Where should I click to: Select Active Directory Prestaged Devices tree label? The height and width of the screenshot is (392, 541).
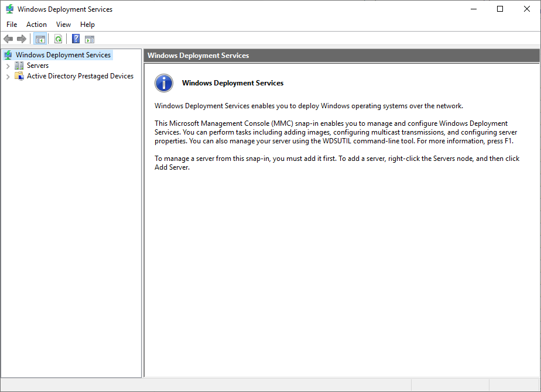pyautogui.click(x=80, y=76)
